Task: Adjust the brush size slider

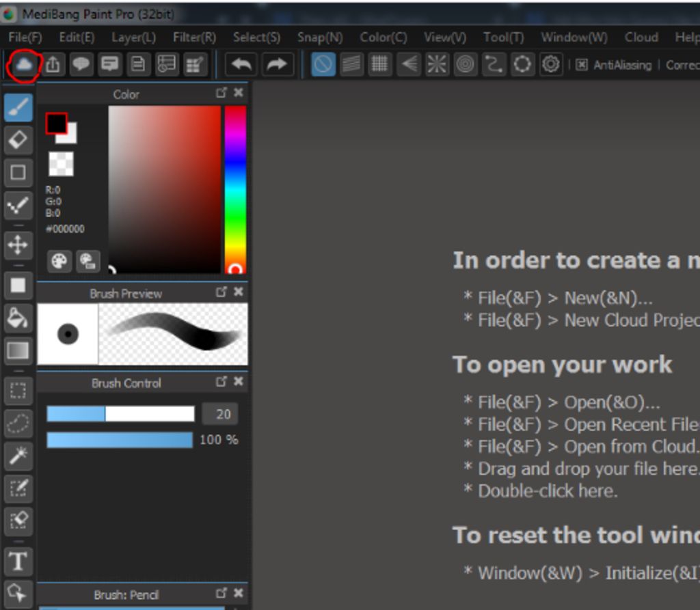Action: point(120,414)
